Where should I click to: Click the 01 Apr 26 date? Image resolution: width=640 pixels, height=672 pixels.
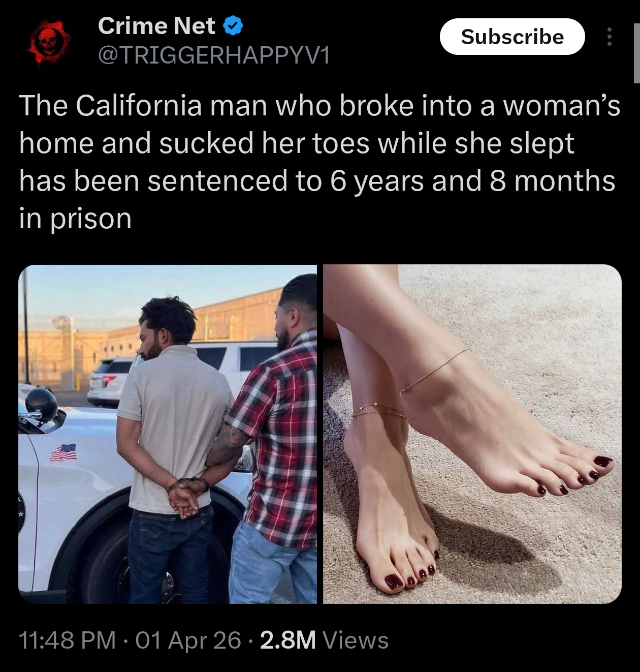188,640
